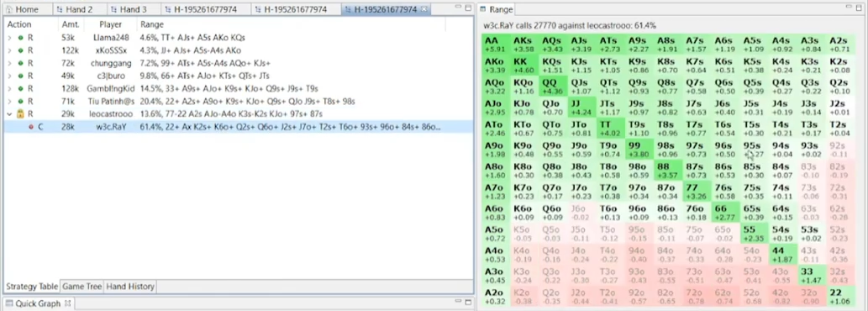Click the Amt. column header
The image size is (868, 311).
coord(71,24)
